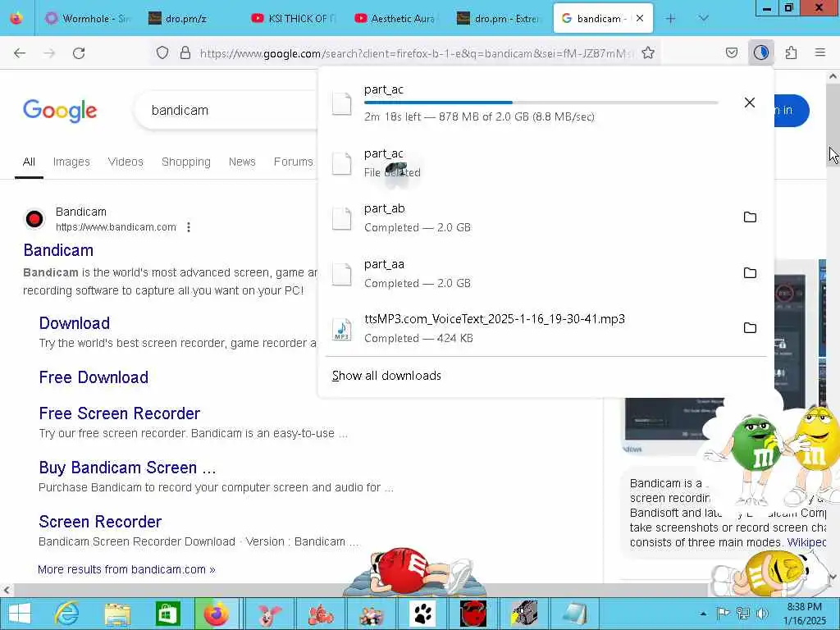The height and width of the screenshot is (630, 840).
Task: Open the Bandicam main result title
Action: pyautogui.click(x=58, y=250)
